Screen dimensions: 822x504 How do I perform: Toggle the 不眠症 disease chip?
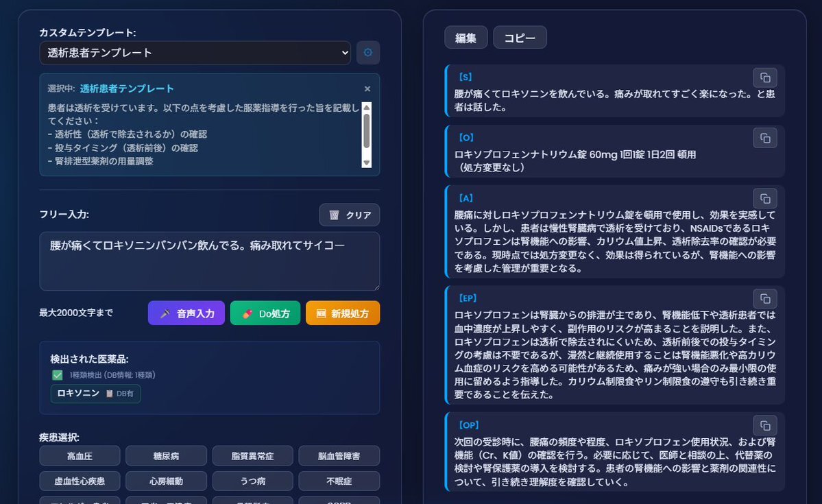point(339,481)
